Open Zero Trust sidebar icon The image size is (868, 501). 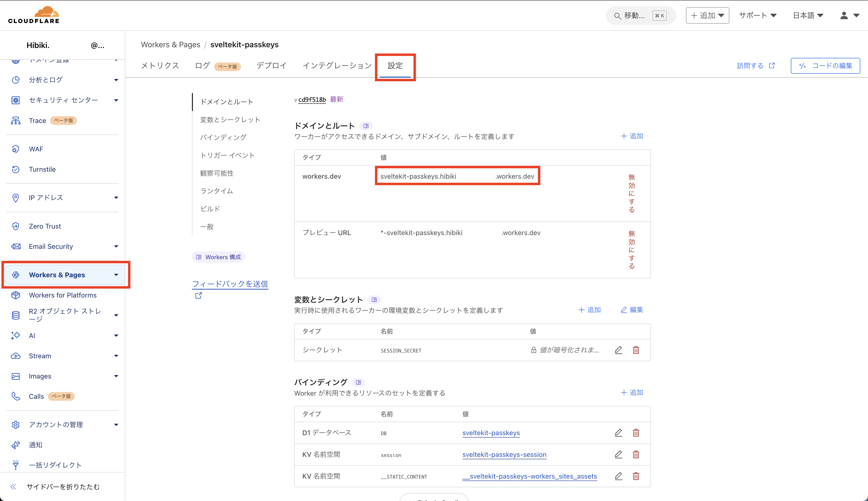click(15, 226)
